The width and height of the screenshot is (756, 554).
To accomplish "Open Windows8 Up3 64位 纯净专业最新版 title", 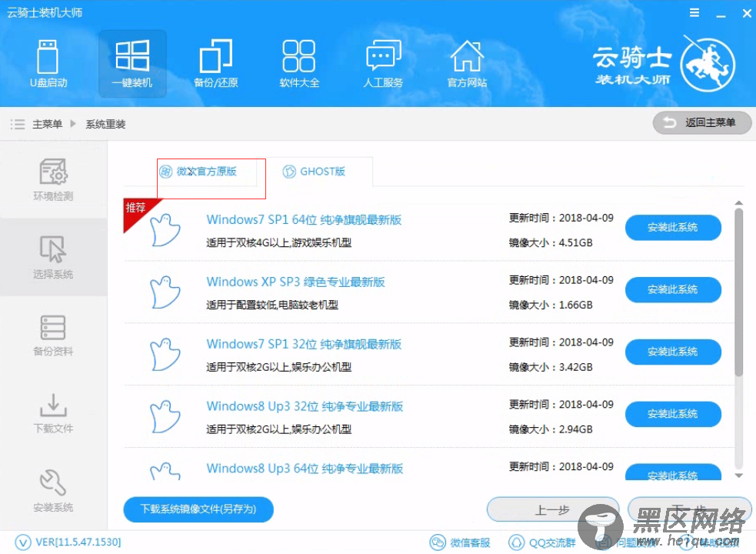I will [305, 469].
